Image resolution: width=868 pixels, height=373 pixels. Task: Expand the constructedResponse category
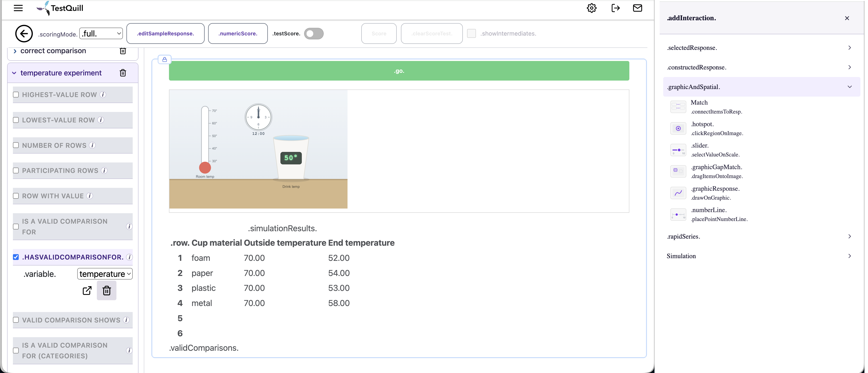pos(762,67)
